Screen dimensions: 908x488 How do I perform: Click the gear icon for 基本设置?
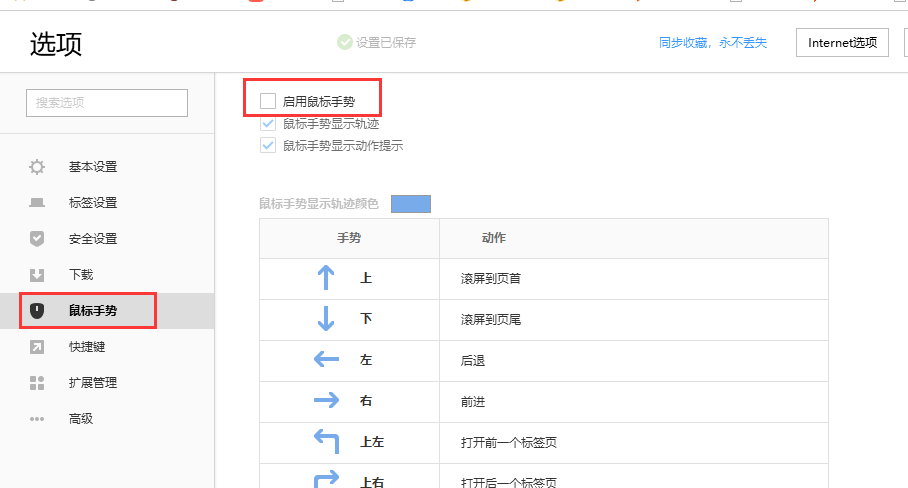click(x=37, y=167)
